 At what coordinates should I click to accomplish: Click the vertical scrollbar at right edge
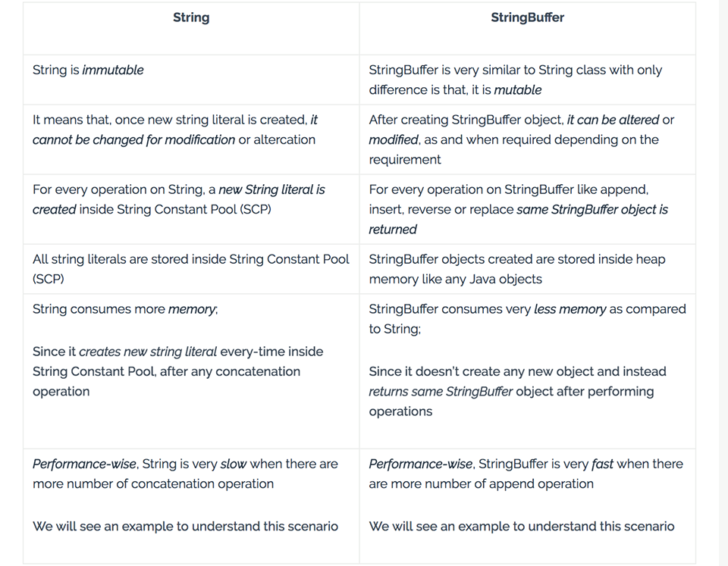pyautogui.click(x=723, y=283)
